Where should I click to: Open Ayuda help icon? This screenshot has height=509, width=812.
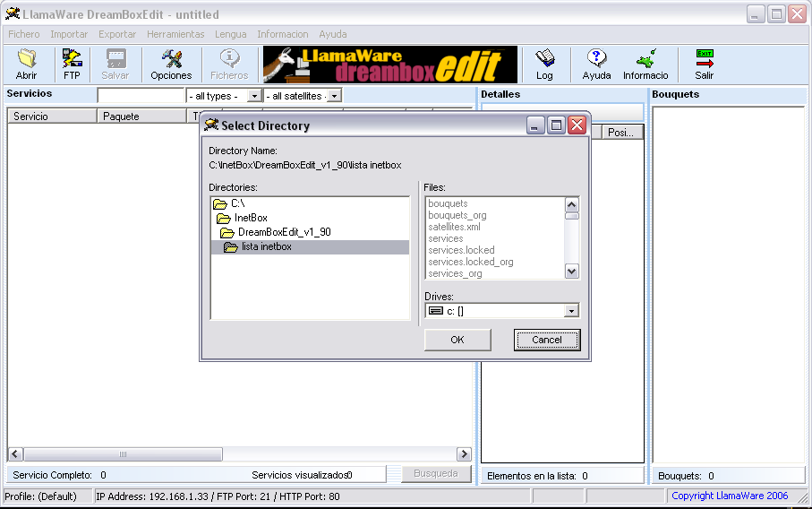(x=596, y=65)
